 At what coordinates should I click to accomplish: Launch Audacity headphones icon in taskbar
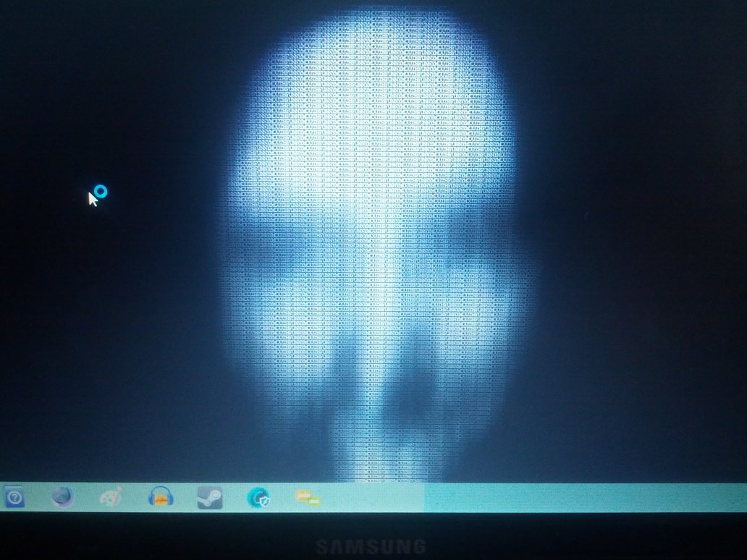161,498
